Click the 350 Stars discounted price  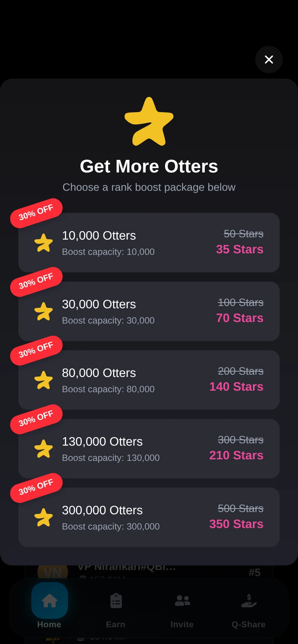(236, 524)
